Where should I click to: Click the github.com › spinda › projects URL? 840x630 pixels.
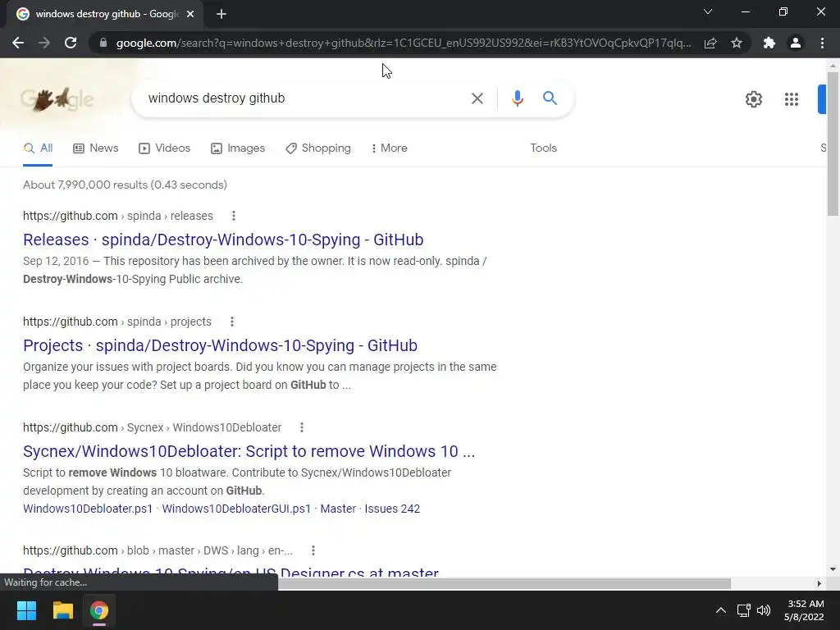tap(117, 322)
